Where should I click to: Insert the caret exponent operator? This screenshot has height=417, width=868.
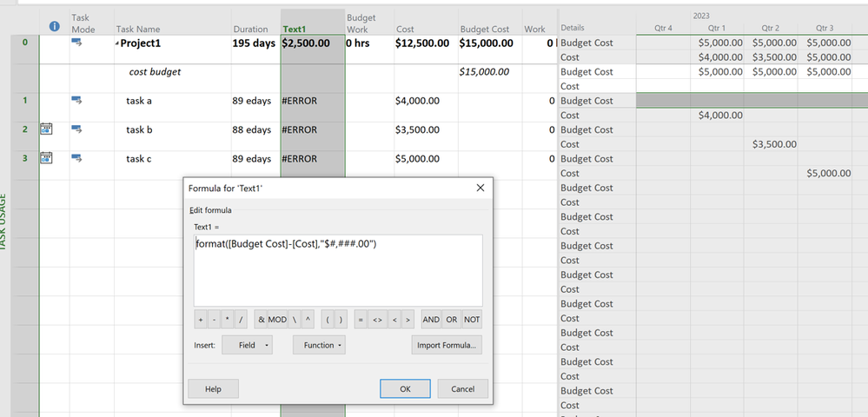pyautogui.click(x=308, y=320)
